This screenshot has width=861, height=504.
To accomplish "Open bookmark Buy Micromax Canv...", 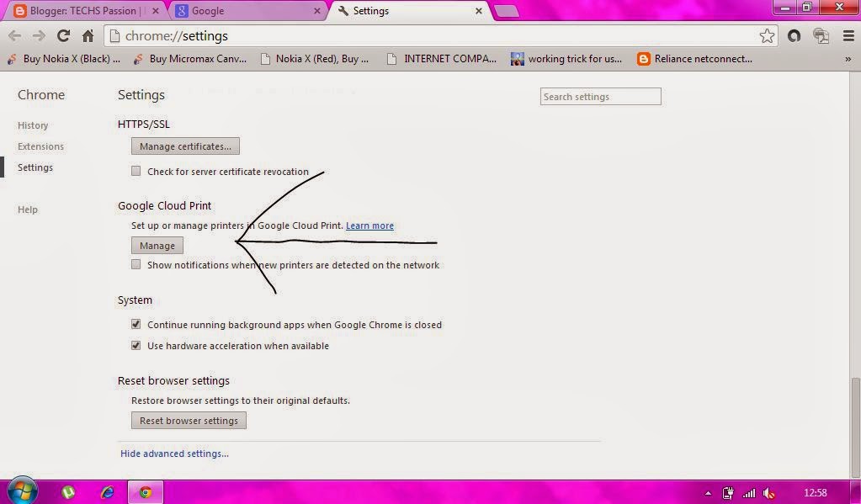I will click(190, 59).
